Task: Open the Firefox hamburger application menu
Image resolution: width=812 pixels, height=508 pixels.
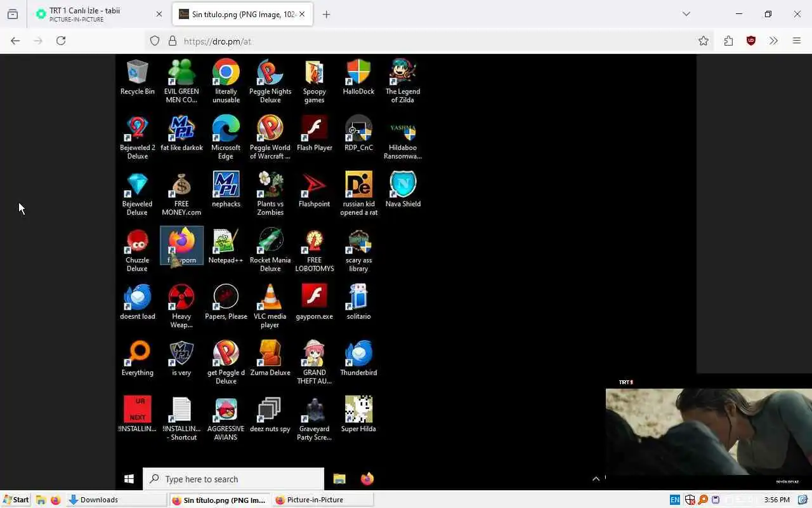Action: (797, 41)
